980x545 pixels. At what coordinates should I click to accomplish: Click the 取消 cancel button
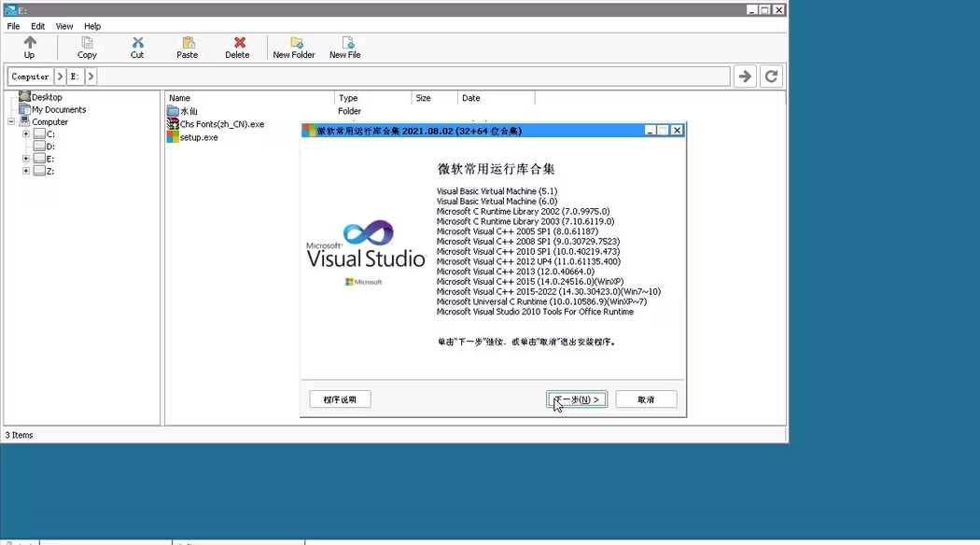coord(646,399)
